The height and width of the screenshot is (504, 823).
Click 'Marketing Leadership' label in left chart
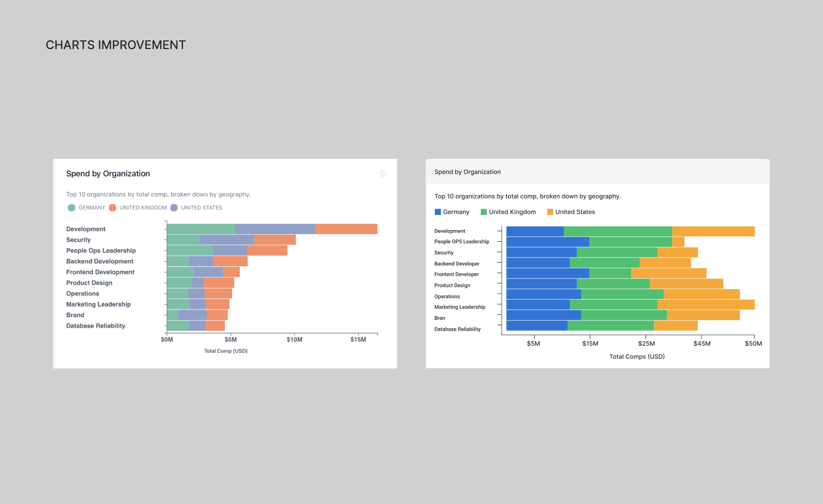pos(99,304)
